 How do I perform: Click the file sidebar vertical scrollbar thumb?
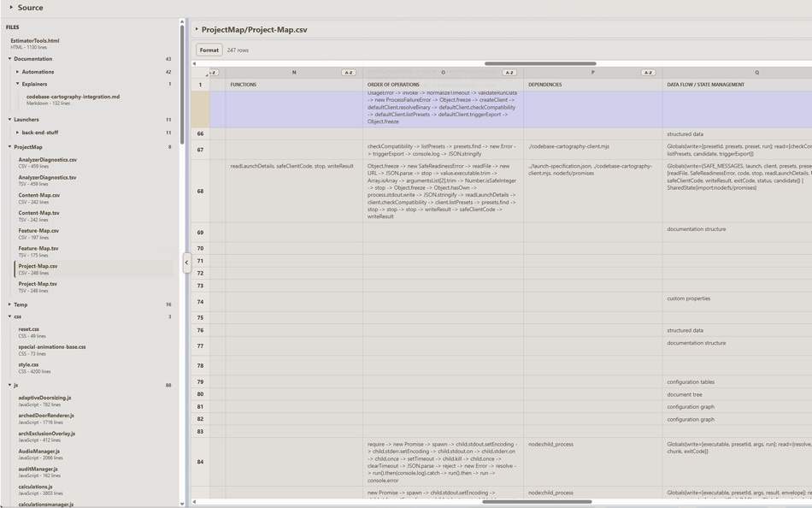click(x=182, y=85)
